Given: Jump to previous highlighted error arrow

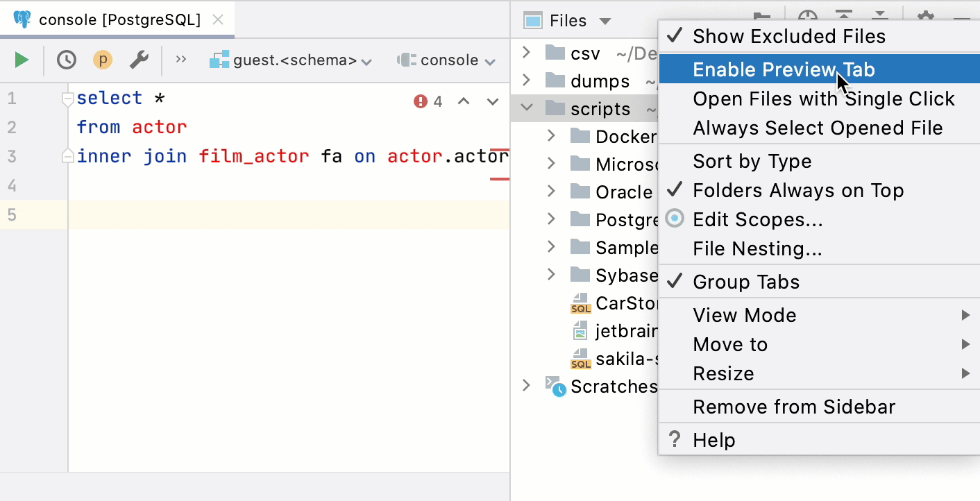Looking at the screenshot, I should click(x=464, y=102).
